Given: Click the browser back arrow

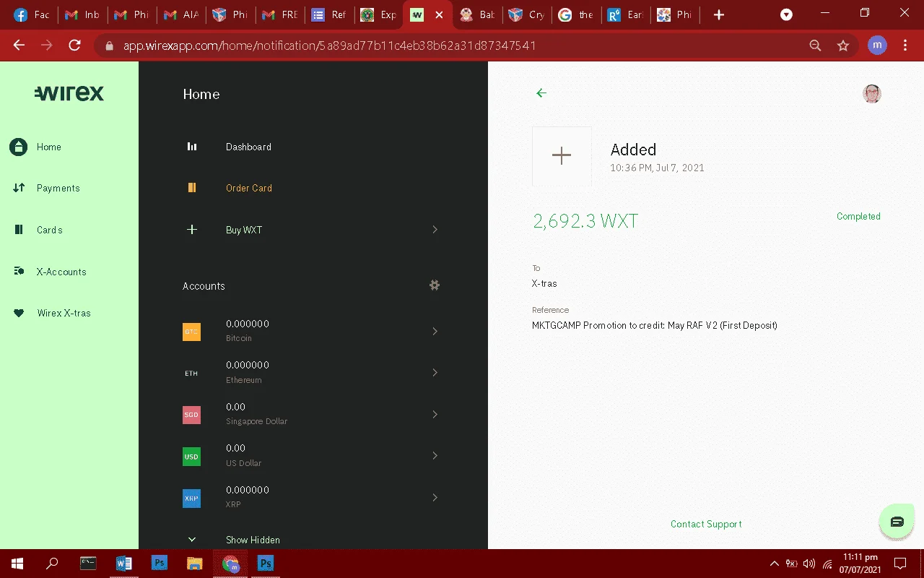Looking at the screenshot, I should [x=19, y=46].
